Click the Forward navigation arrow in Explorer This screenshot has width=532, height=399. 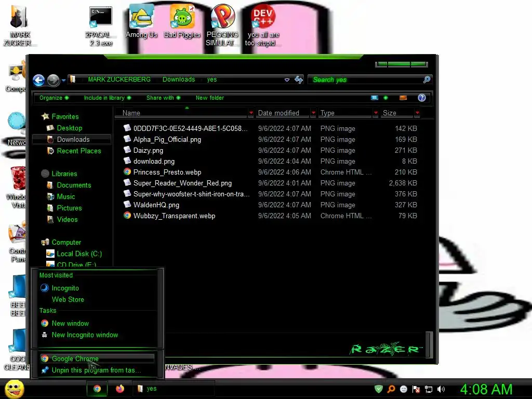point(54,80)
